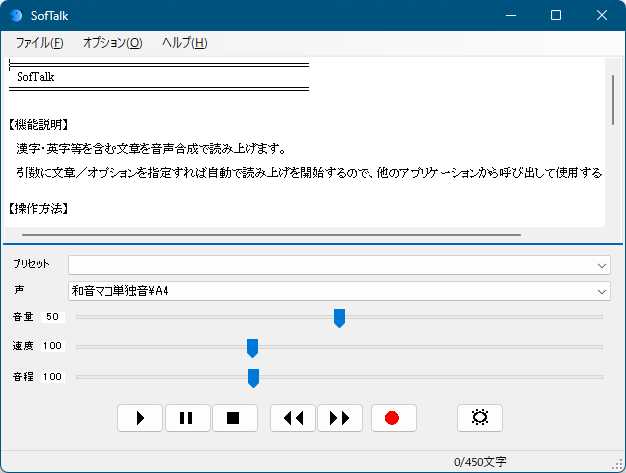Click the SofTalk title line in text area
Screen dimensions: 626x473
pyautogui.click(x=36, y=77)
